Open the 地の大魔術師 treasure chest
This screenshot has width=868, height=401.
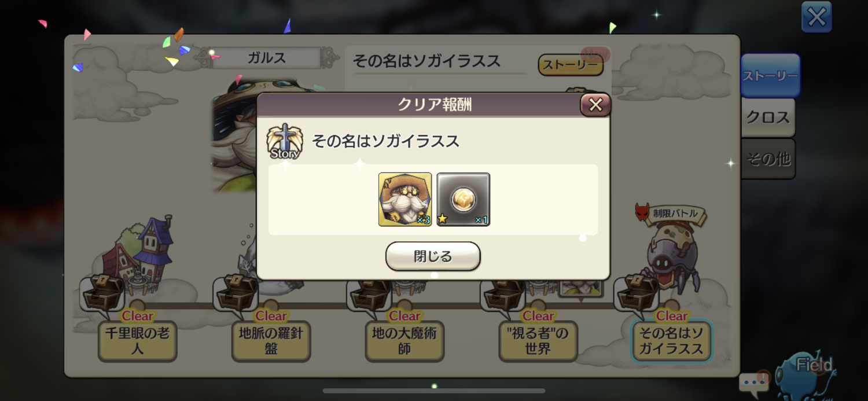tap(369, 294)
